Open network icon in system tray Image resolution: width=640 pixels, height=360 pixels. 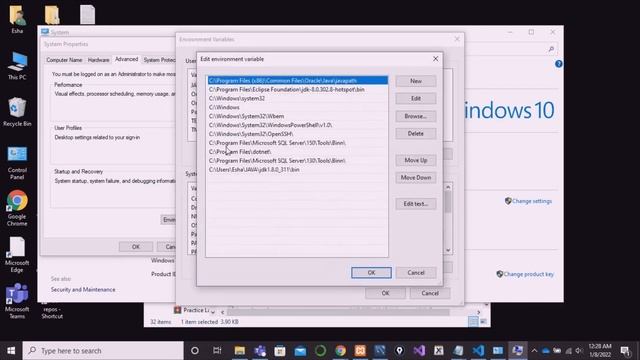pyautogui.click(x=568, y=351)
